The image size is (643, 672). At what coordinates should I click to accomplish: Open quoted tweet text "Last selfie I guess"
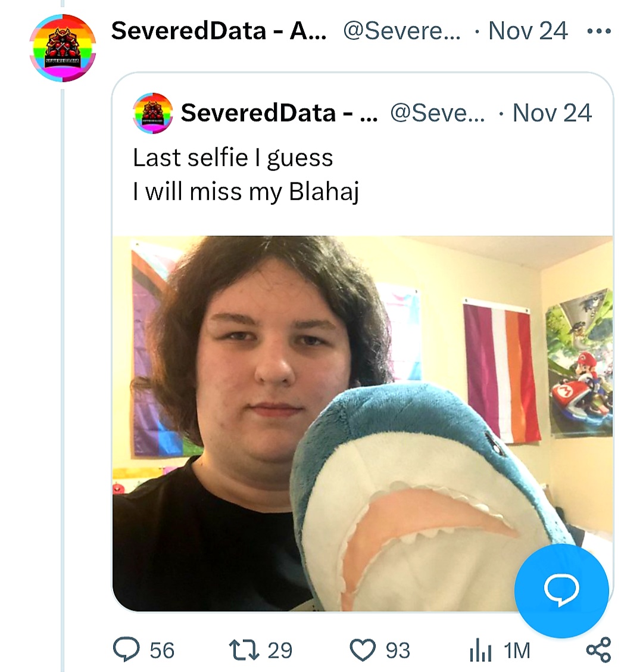tap(233, 158)
